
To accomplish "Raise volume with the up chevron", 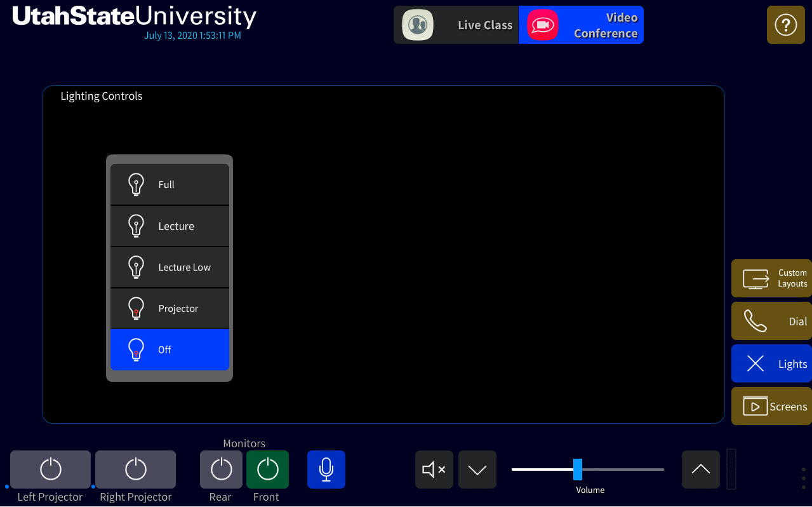I will pyautogui.click(x=700, y=470).
